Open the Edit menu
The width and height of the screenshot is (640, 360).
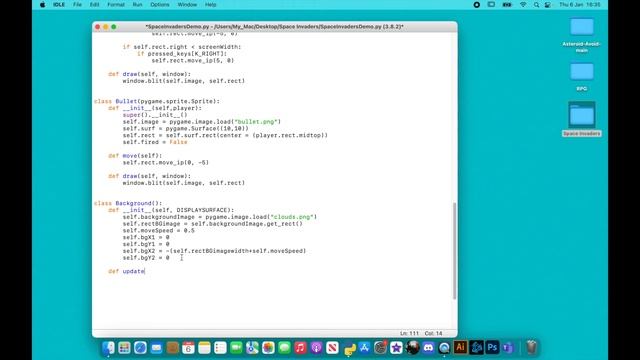94,5
